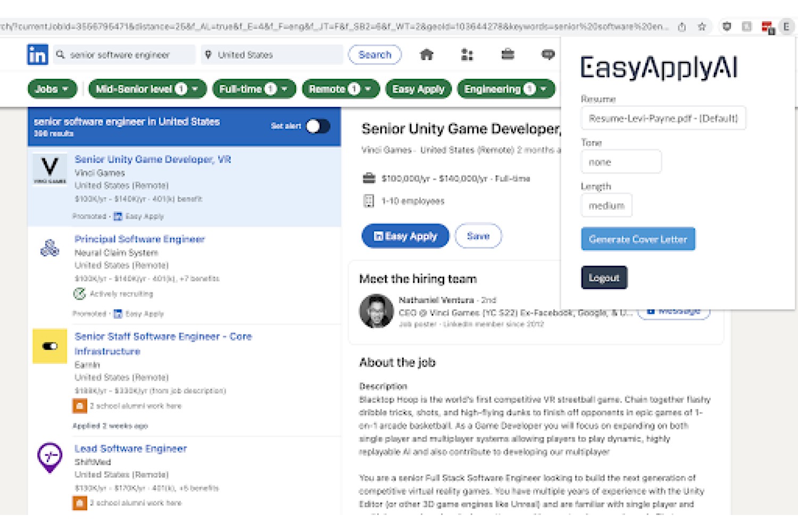
Task: Open the Length dropdown set to medium
Action: [x=606, y=205]
